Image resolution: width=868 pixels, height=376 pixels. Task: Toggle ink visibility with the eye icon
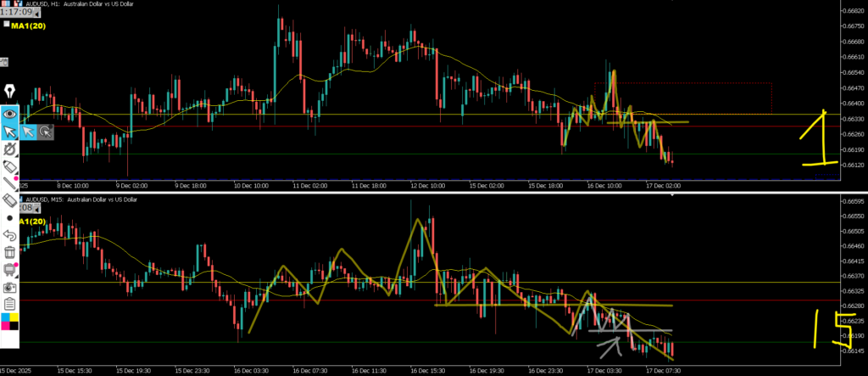[10, 112]
